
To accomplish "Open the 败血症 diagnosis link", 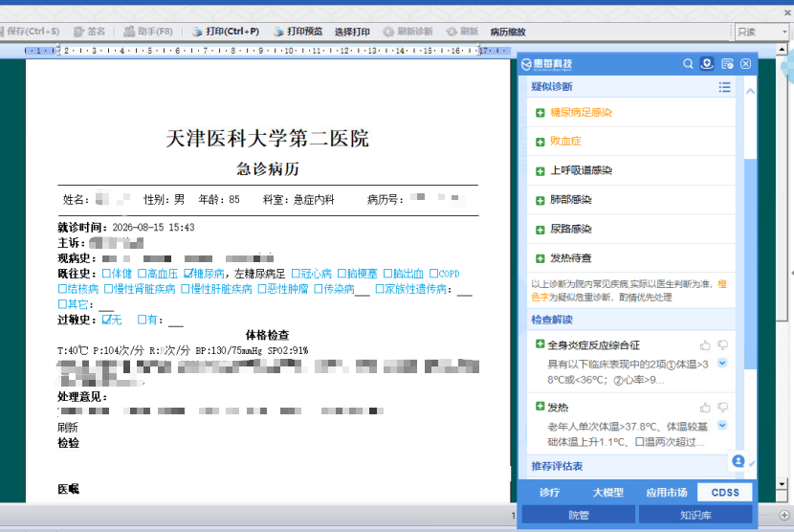I will point(565,142).
